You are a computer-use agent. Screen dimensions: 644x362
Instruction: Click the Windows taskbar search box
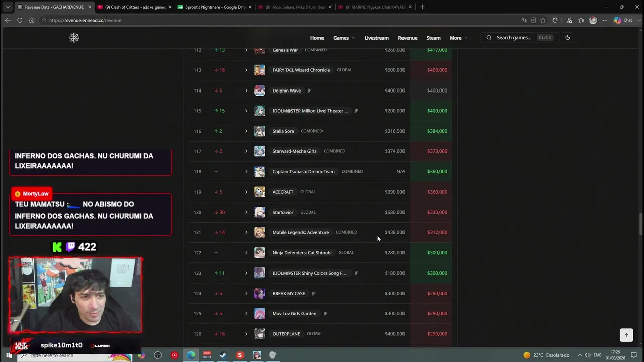(x=75, y=355)
